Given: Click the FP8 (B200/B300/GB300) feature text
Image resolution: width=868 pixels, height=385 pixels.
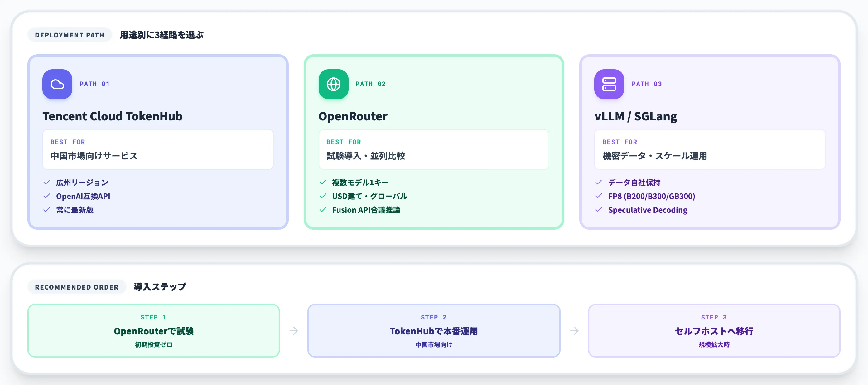Looking at the screenshot, I should pyautogui.click(x=651, y=196).
